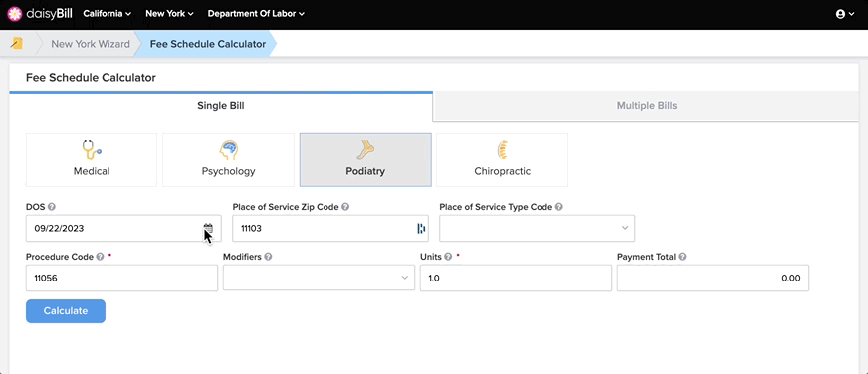Image resolution: width=868 pixels, height=374 pixels.
Task: Select the Psychology specialty tile
Action: pyautogui.click(x=228, y=160)
